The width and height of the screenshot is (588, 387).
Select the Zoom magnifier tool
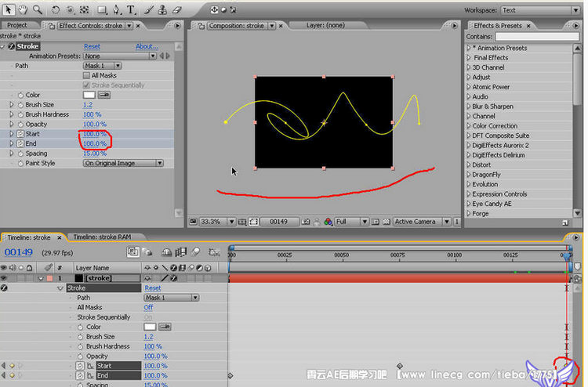37,9
